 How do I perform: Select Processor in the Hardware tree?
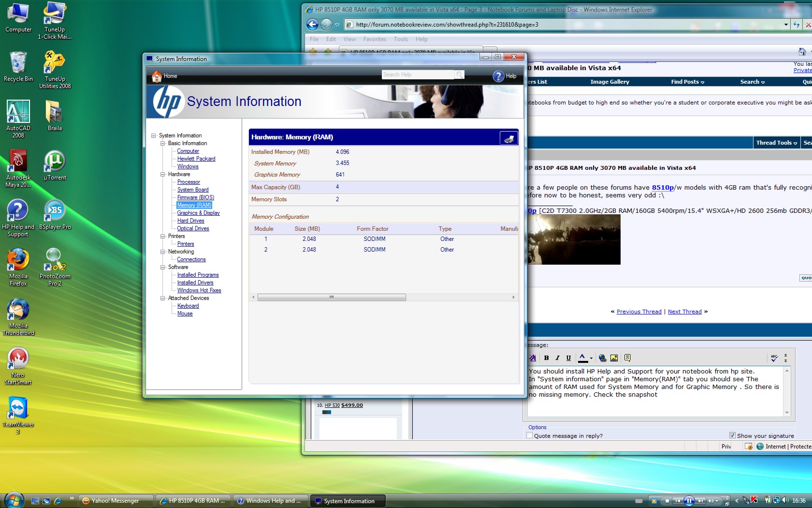[188, 182]
